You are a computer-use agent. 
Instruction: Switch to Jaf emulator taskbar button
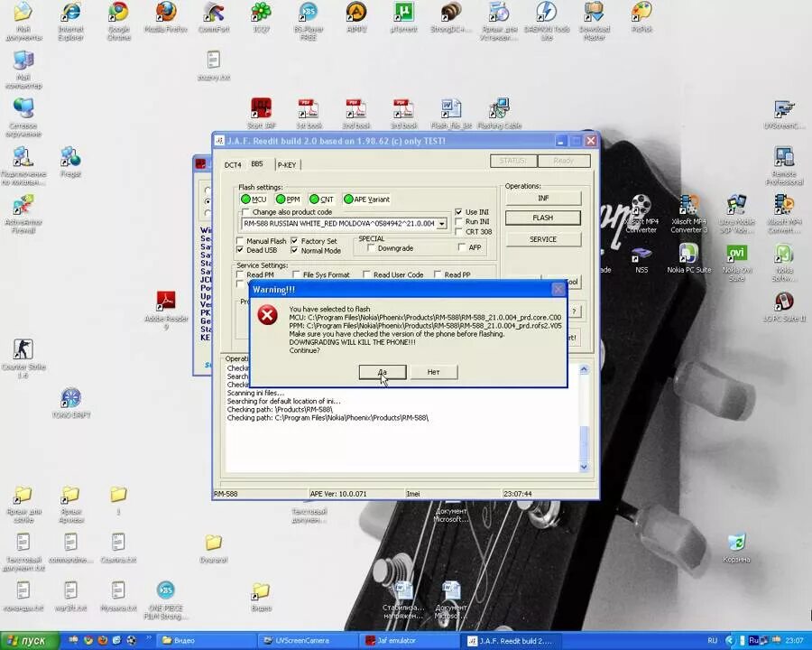coord(407,641)
